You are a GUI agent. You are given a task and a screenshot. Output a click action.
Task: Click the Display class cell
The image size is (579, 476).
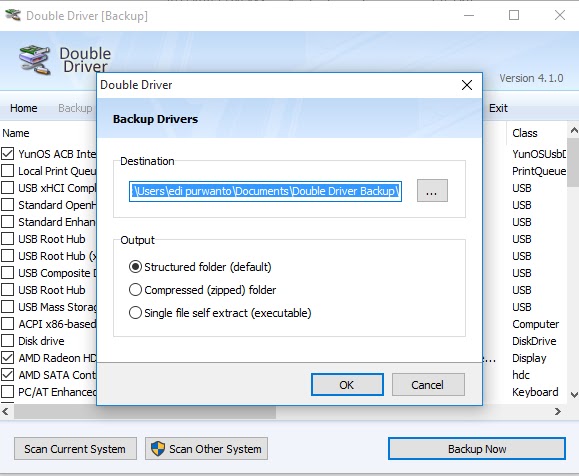pos(529,358)
